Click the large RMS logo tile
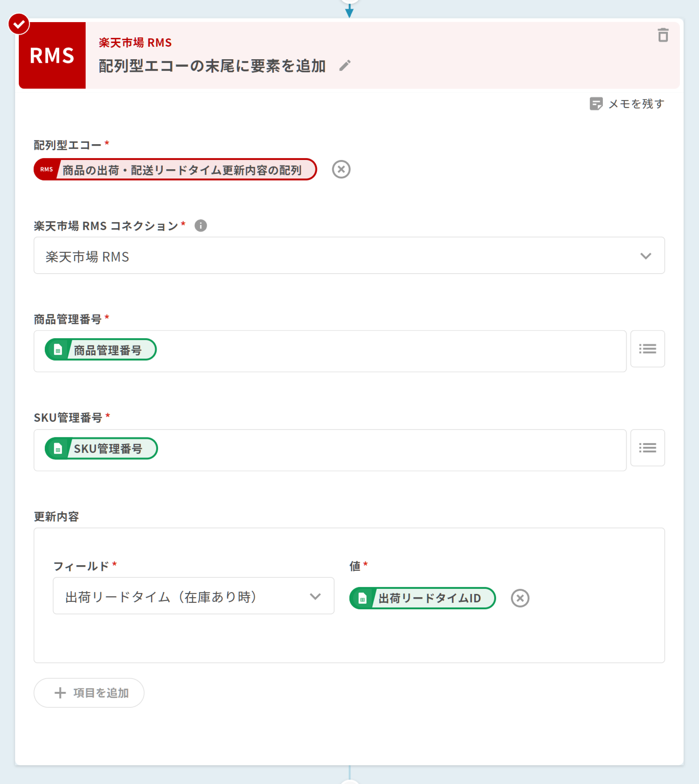Image resolution: width=699 pixels, height=784 pixels. [52, 55]
